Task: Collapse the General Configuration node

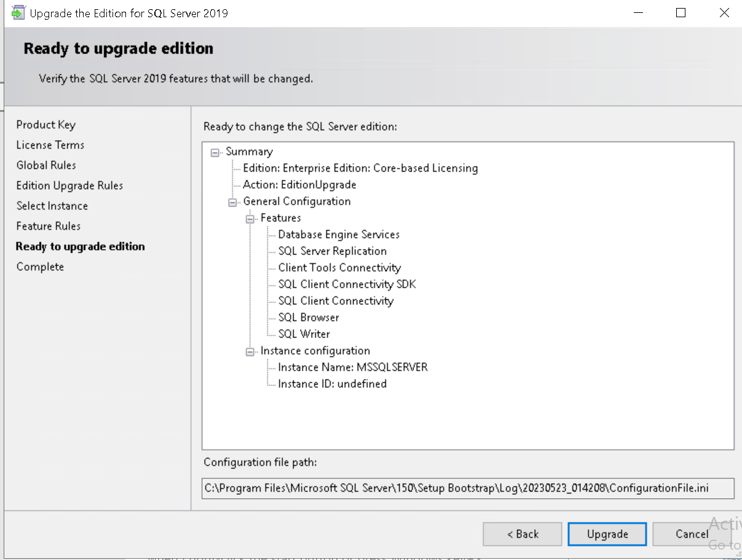Action: [x=232, y=202]
